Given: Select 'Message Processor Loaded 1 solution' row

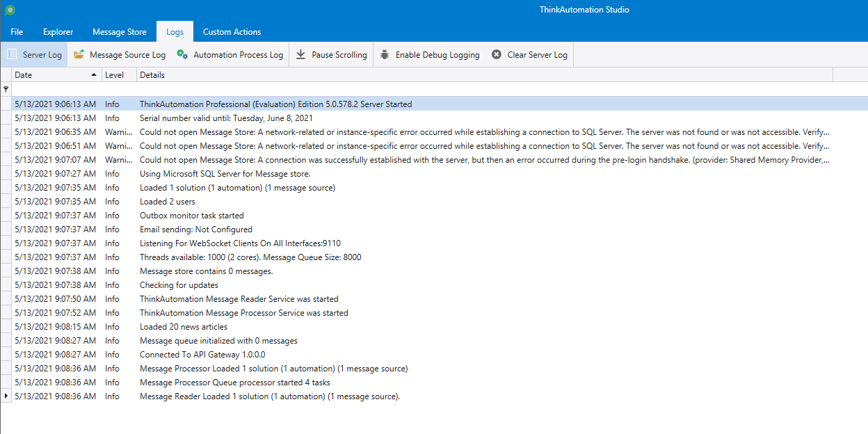Looking at the screenshot, I should pyautogui.click(x=434, y=368).
